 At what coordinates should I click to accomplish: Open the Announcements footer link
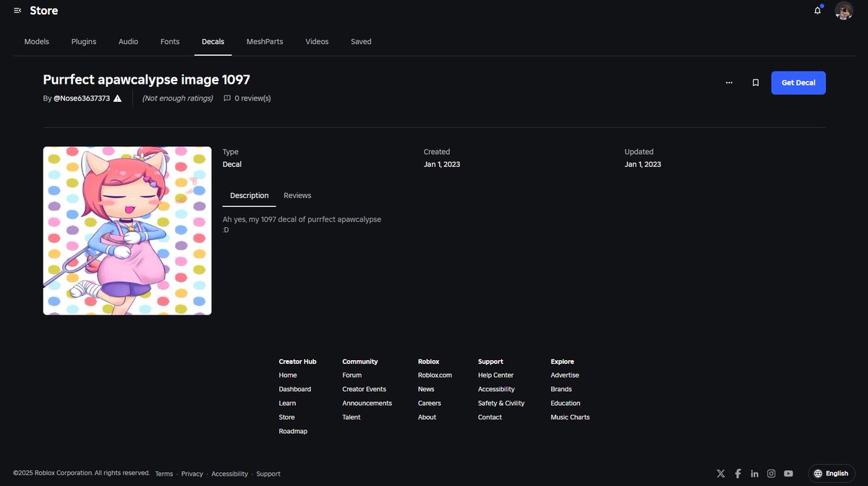(x=367, y=404)
